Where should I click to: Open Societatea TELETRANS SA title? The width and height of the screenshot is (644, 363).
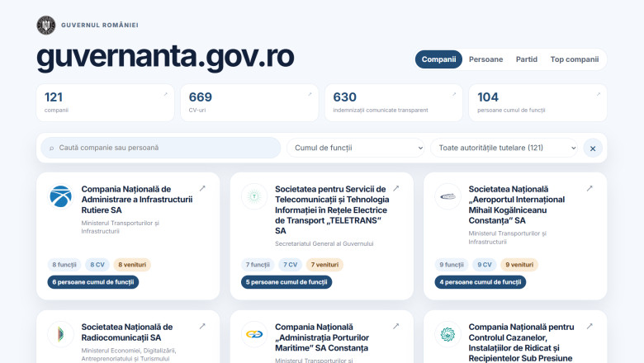332,210
